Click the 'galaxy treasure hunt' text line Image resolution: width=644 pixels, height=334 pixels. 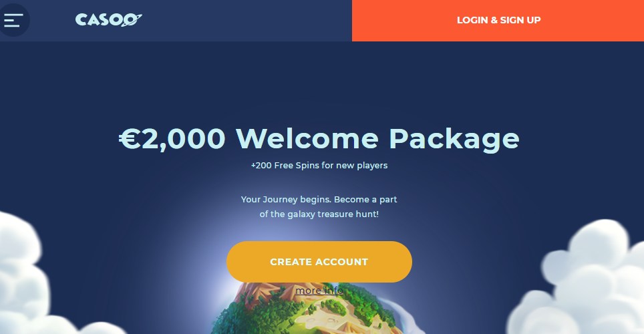point(319,214)
